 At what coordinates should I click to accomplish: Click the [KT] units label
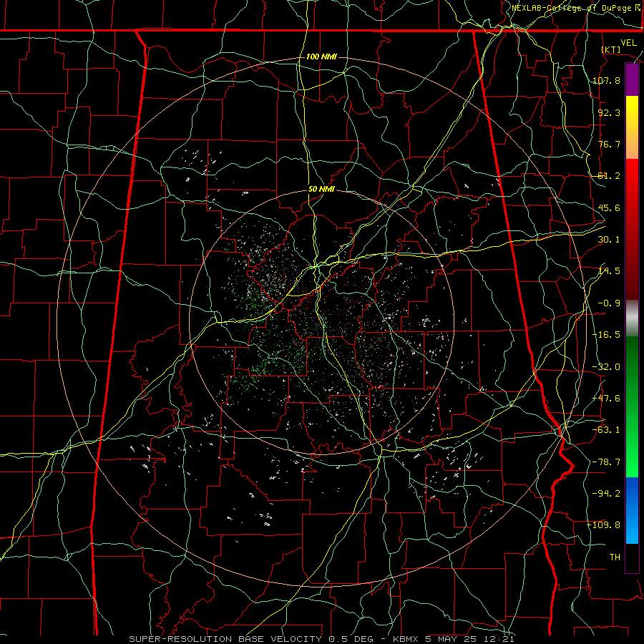611,49
